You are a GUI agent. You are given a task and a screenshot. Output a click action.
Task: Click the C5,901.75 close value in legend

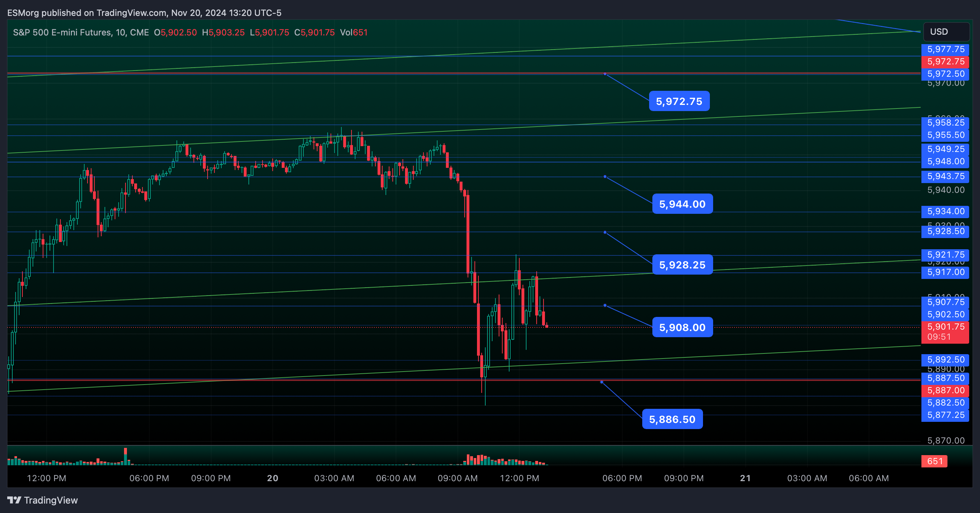coord(315,32)
